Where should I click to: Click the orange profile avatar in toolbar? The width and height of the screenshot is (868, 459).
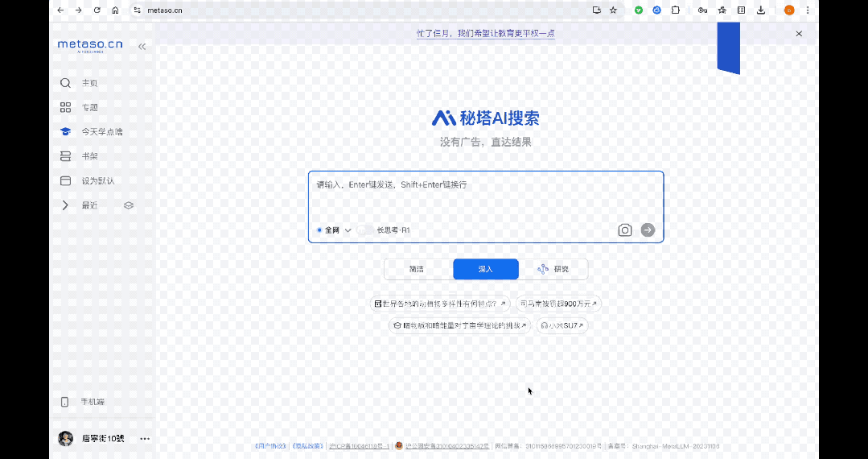pos(789,10)
